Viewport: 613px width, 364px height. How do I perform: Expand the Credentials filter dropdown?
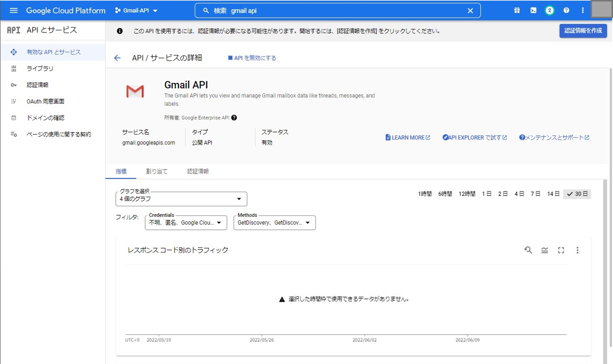(186, 223)
